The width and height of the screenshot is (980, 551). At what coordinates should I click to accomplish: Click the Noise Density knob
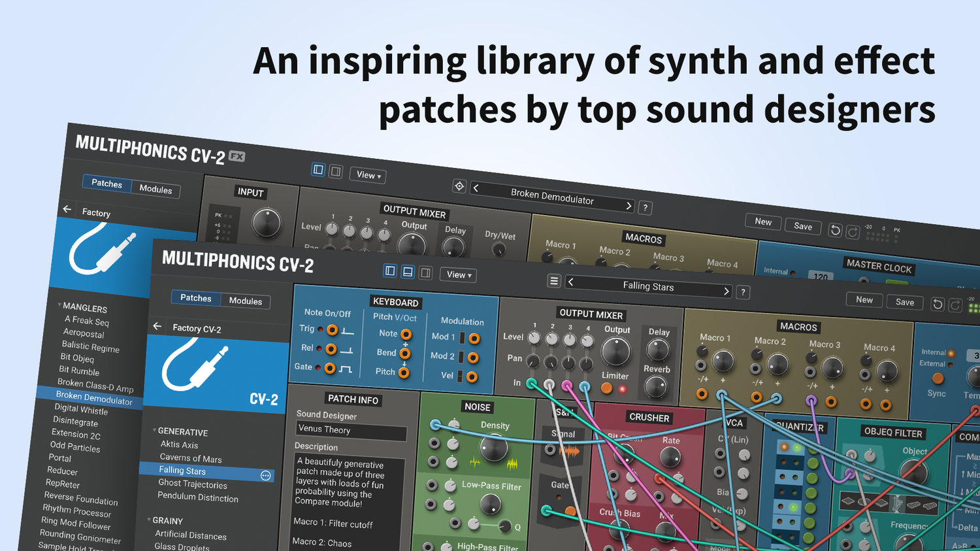[x=493, y=448]
